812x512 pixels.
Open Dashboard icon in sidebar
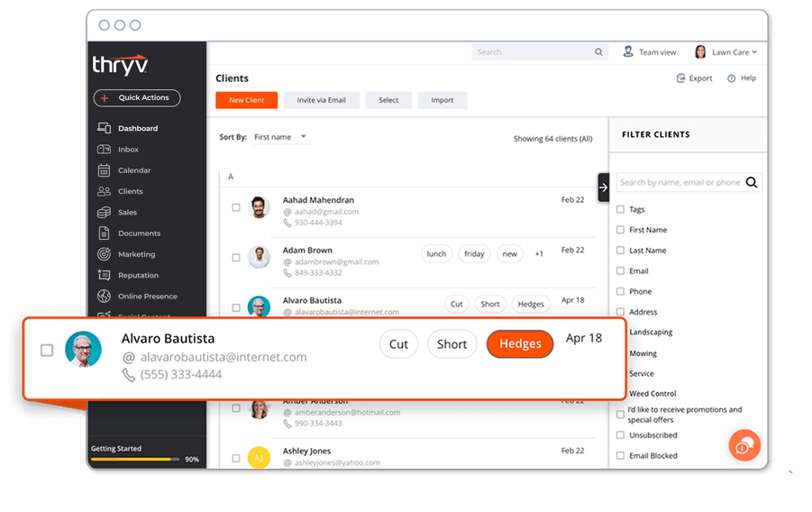[x=104, y=128]
